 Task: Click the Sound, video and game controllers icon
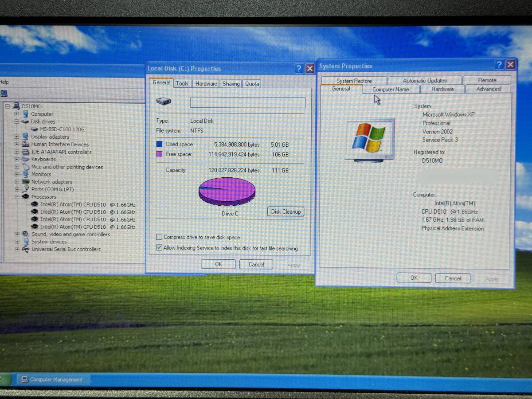click(x=26, y=234)
